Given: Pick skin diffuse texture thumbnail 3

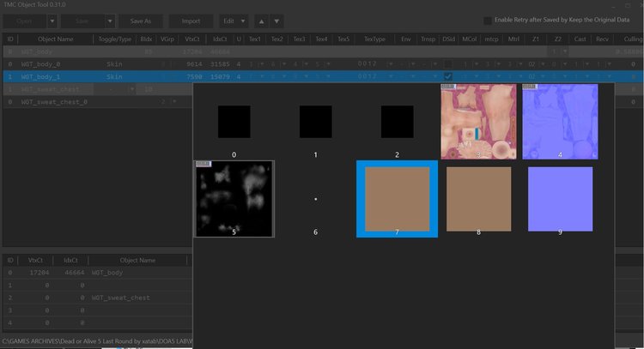Looking at the screenshot, I should point(478,122).
